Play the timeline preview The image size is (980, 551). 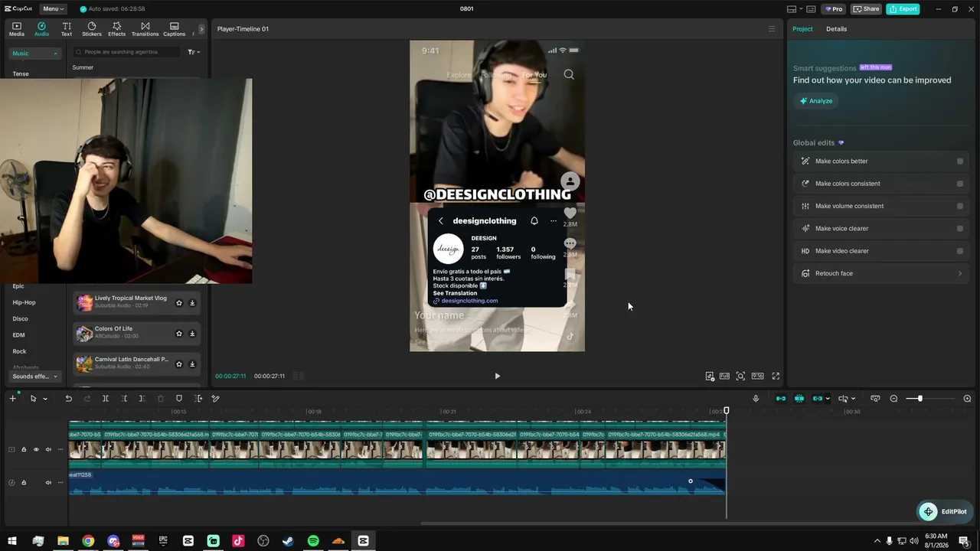(497, 376)
